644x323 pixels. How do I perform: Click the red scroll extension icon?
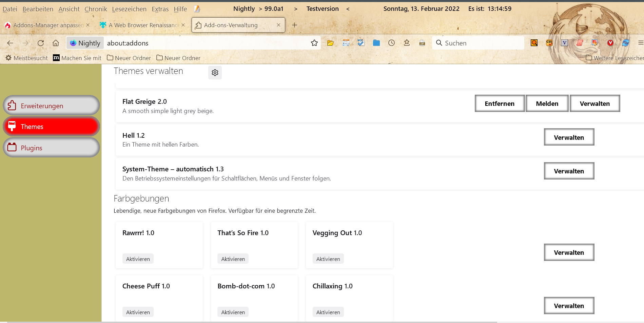pyautogui.click(x=580, y=43)
